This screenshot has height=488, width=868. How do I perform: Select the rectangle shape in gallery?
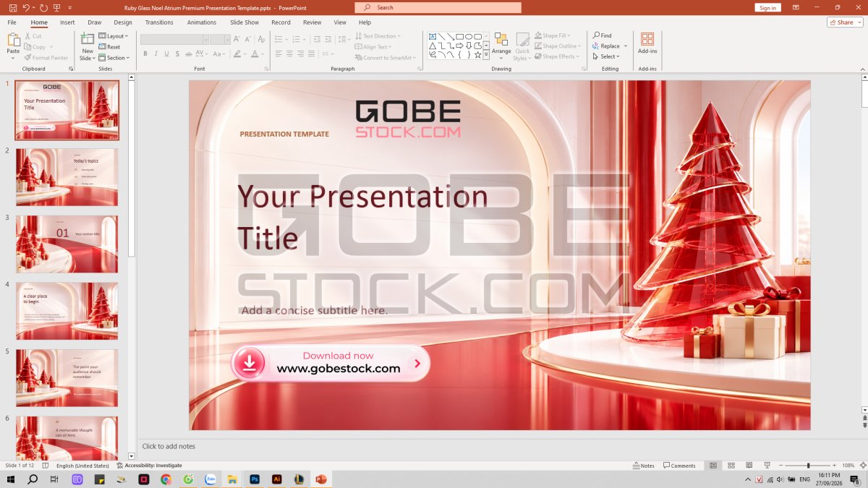pyautogui.click(x=459, y=36)
